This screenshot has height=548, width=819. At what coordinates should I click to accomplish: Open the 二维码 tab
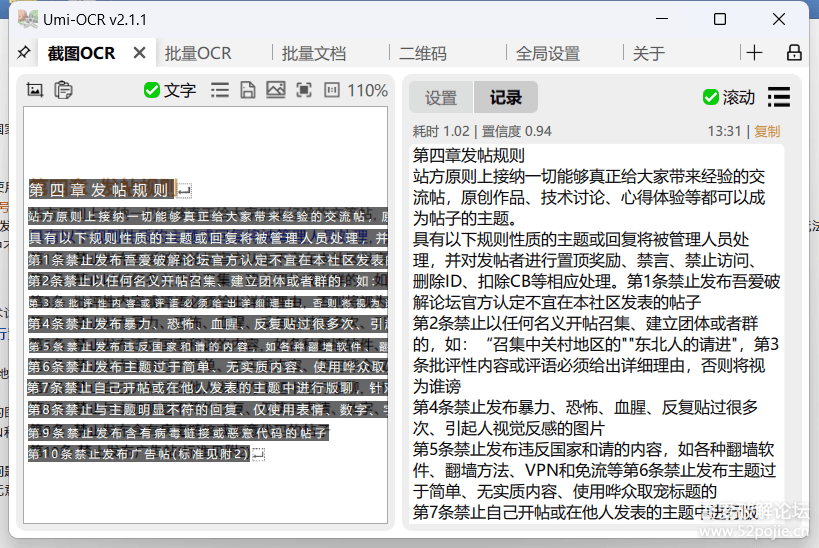[422, 54]
